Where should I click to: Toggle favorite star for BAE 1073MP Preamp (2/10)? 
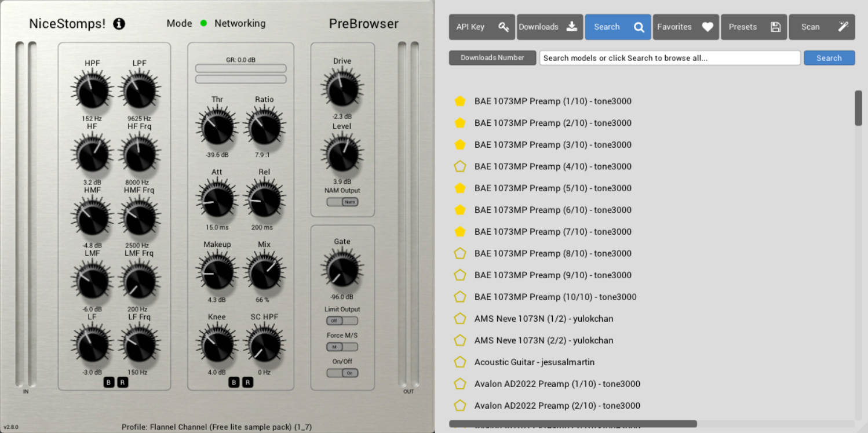460,123
